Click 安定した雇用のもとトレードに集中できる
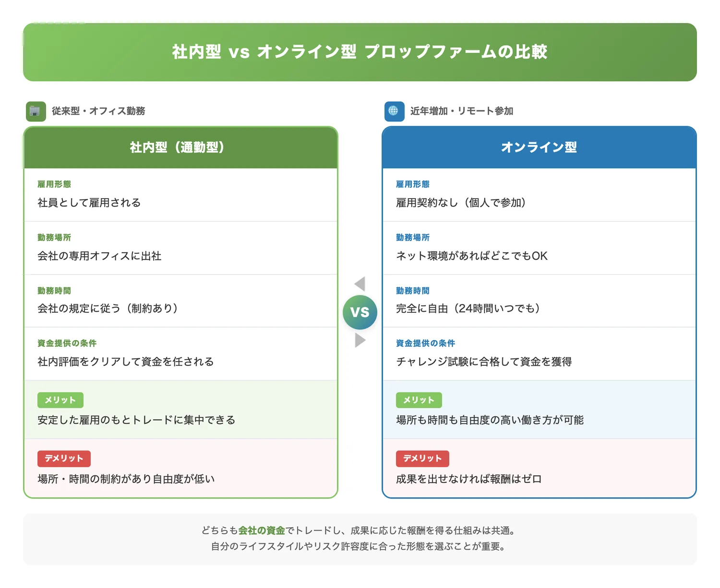The image size is (720, 588). point(137,420)
